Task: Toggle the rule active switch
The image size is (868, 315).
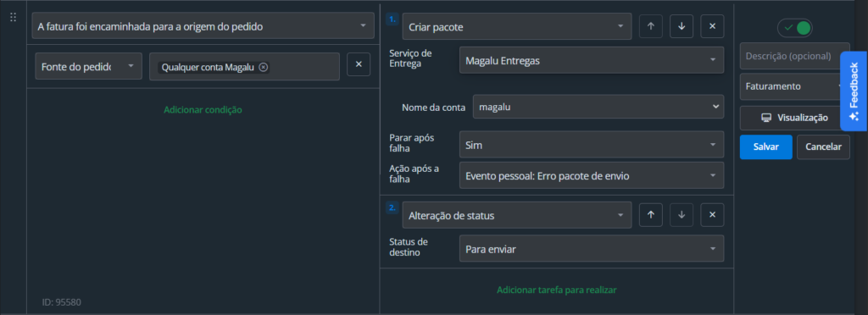Action: click(x=795, y=28)
